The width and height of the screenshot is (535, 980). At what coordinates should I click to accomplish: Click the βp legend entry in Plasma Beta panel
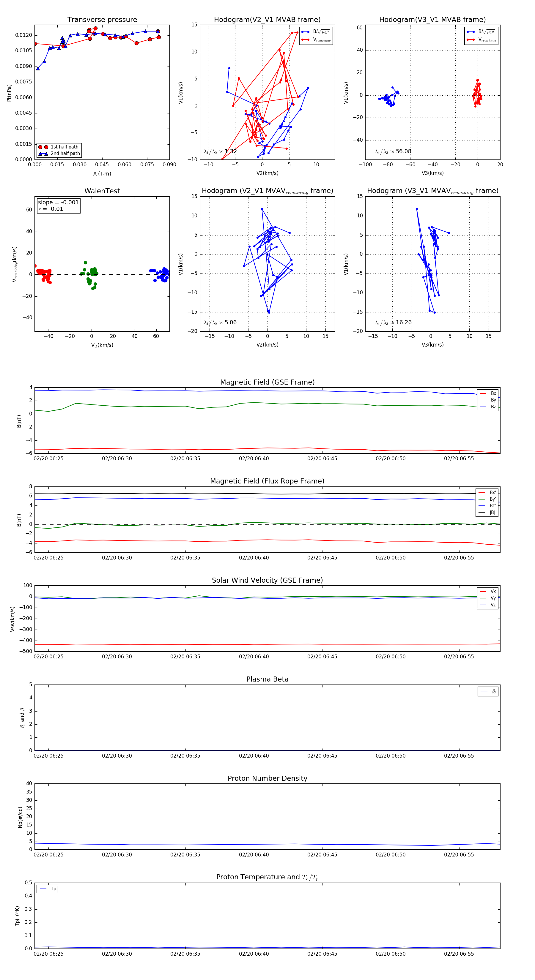pos(488,691)
